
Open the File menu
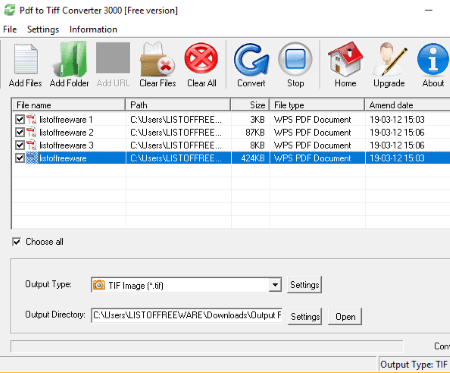(x=10, y=29)
